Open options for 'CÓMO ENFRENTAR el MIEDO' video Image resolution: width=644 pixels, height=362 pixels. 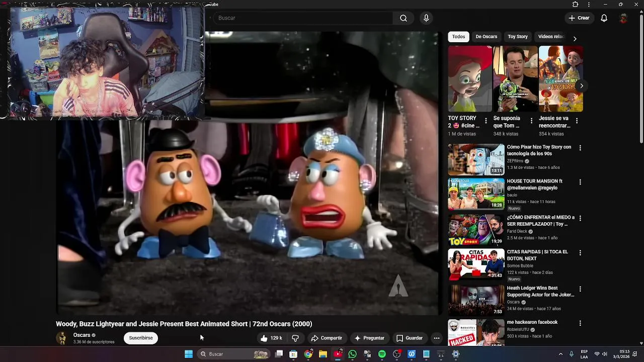580,218
